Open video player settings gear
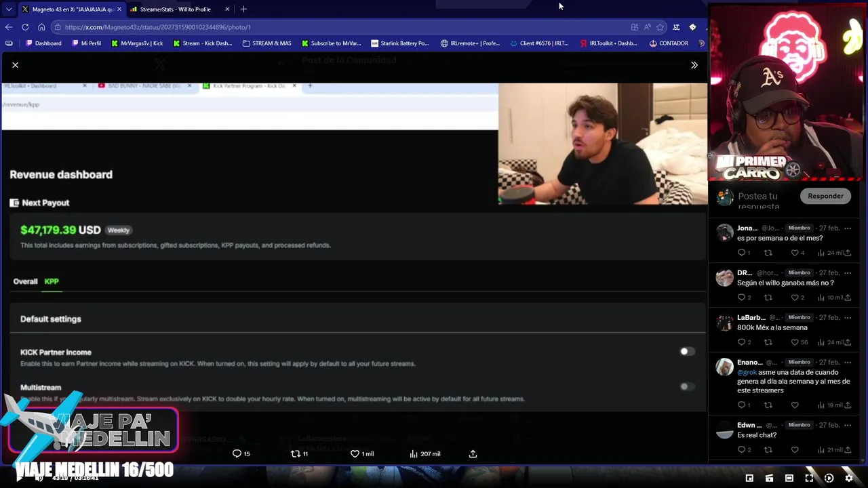The height and width of the screenshot is (488, 868). coord(848,479)
